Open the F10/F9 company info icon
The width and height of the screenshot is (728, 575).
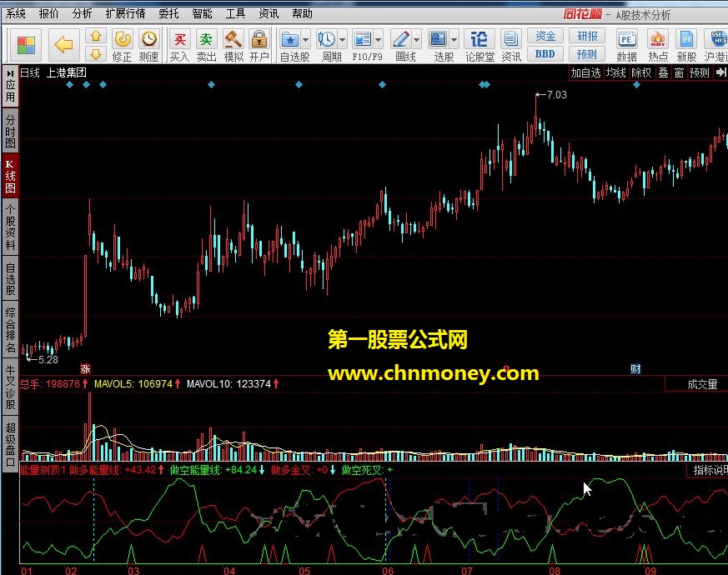coord(363,40)
